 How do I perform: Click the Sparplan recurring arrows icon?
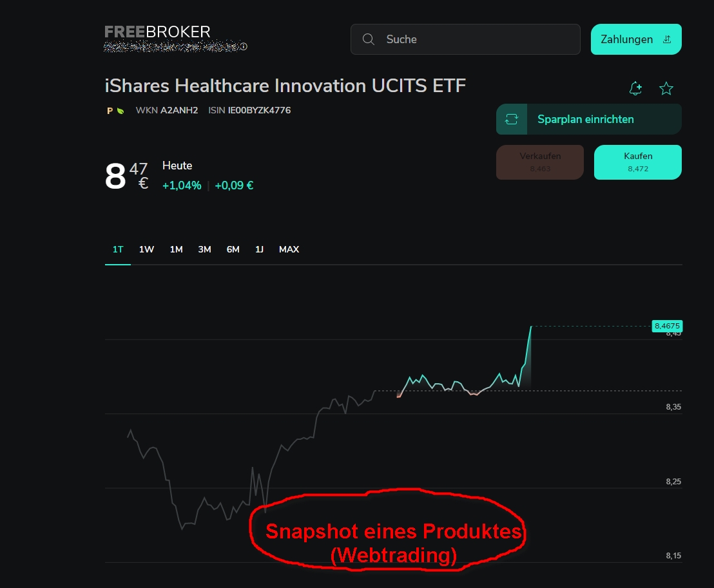coord(512,119)
